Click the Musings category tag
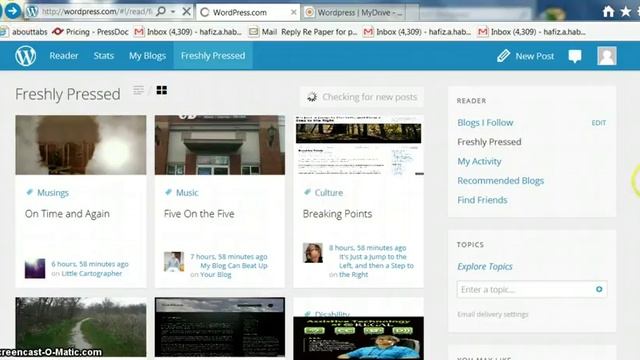This screenshot has width=640, height=360. click(x=53, y=193)
